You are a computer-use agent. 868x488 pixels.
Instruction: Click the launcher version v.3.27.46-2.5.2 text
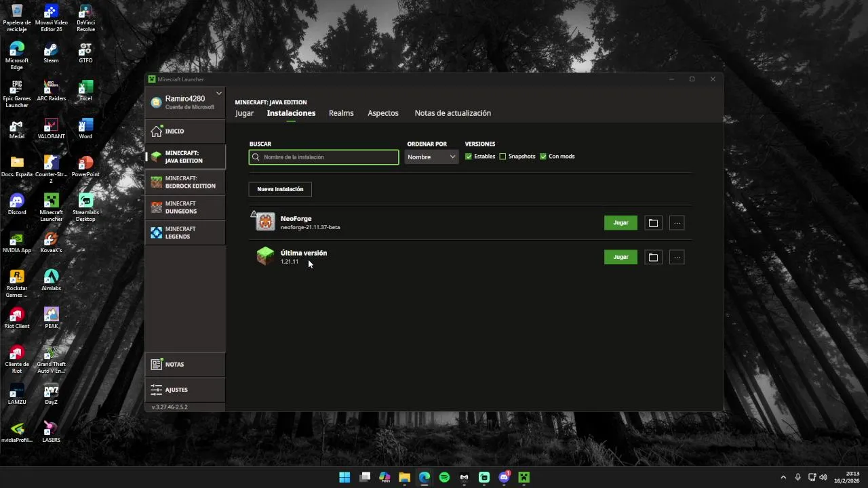click(170, 407)
